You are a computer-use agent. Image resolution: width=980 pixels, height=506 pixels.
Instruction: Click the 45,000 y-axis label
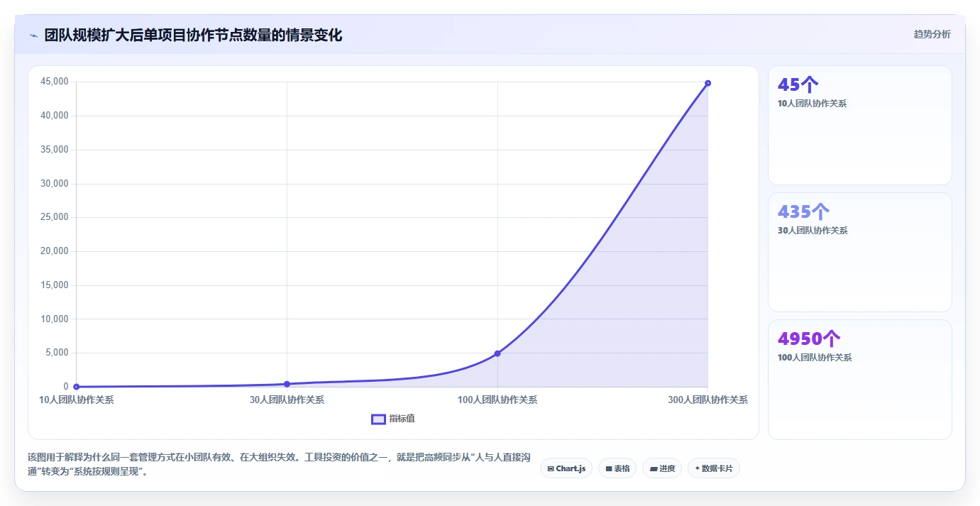55,82
